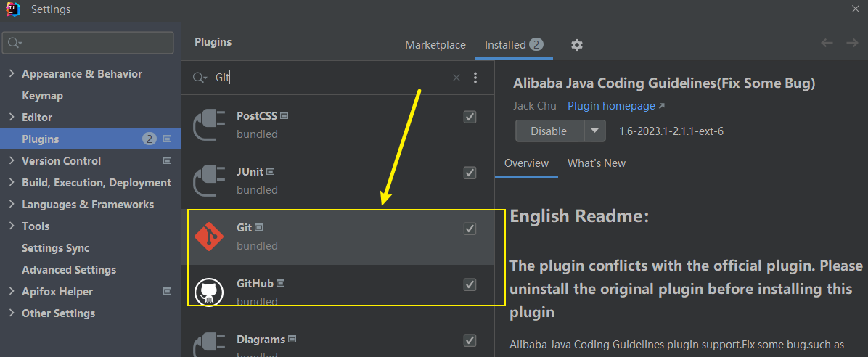Click the JUnit plug icon

[209, 181]
